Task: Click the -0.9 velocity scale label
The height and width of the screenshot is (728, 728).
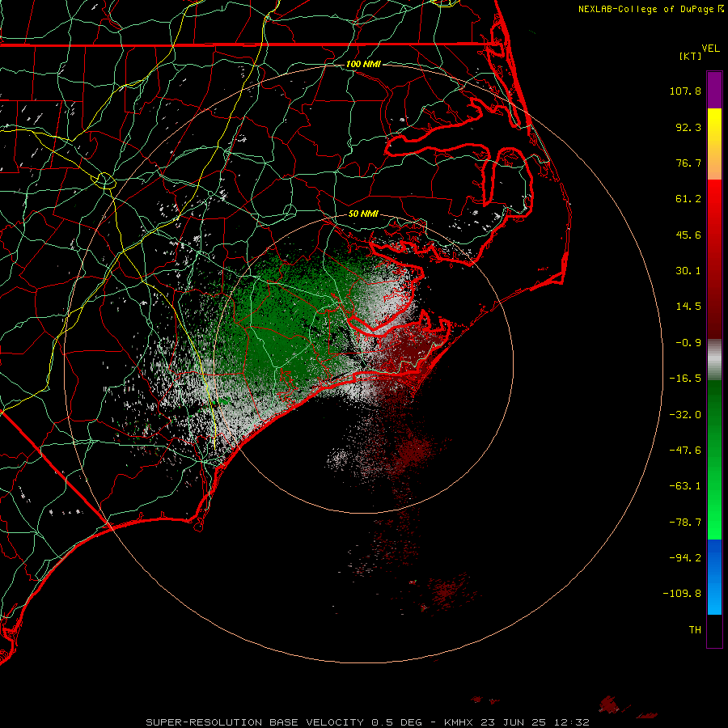Action: point(688,343)
